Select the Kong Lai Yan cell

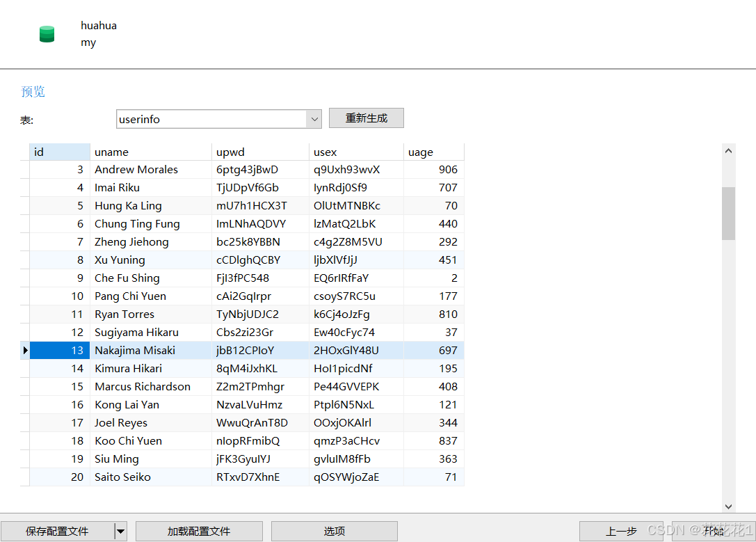tap(151, 404)
